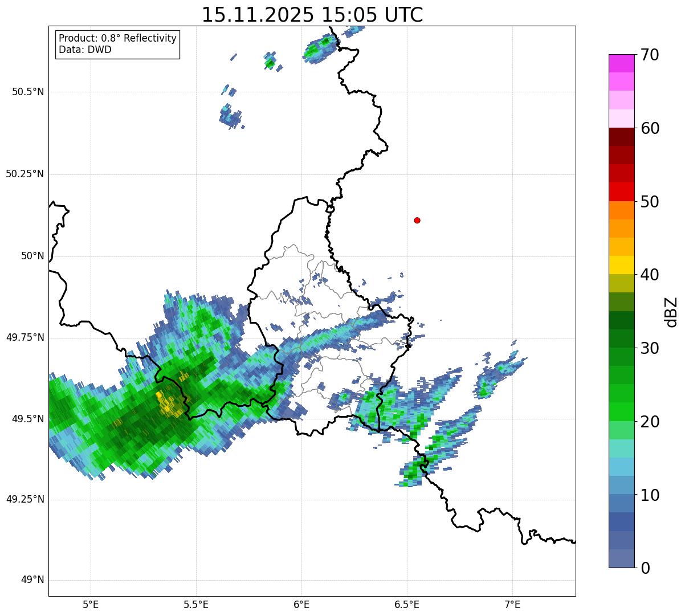Click the orange colorbar segment just below 50

622,210
